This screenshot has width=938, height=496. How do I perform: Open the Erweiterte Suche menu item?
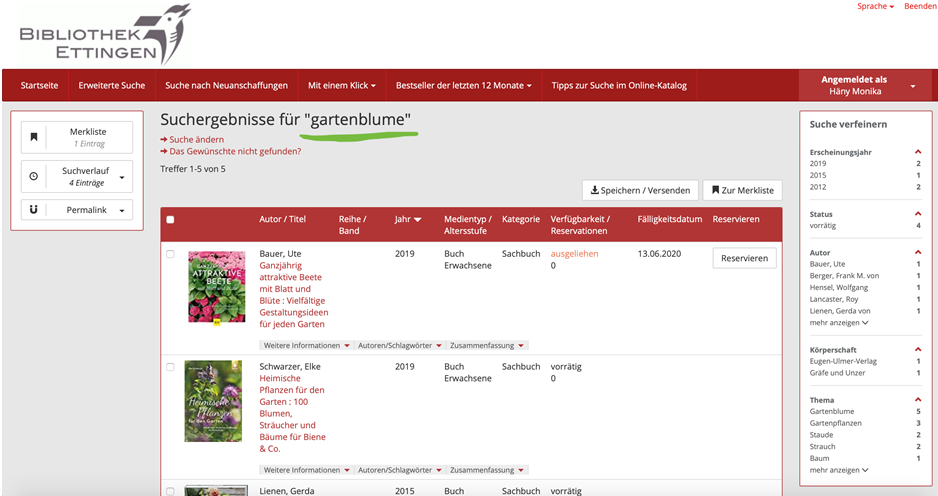click(112, 86)
